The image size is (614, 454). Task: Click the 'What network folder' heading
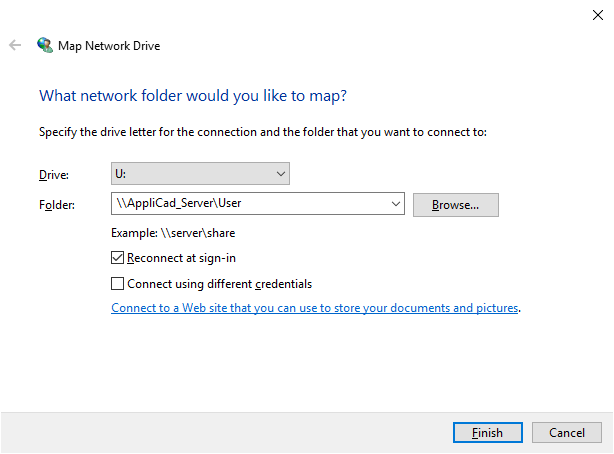(193, 96)
